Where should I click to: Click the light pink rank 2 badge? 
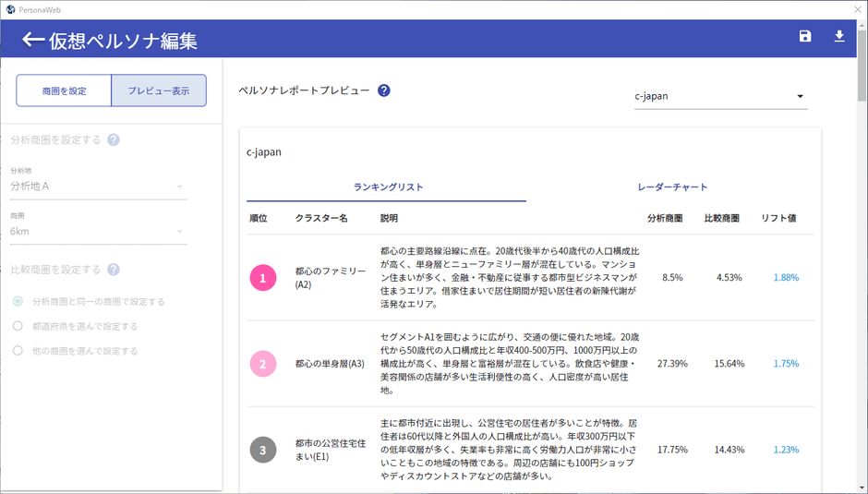(263, 364)
